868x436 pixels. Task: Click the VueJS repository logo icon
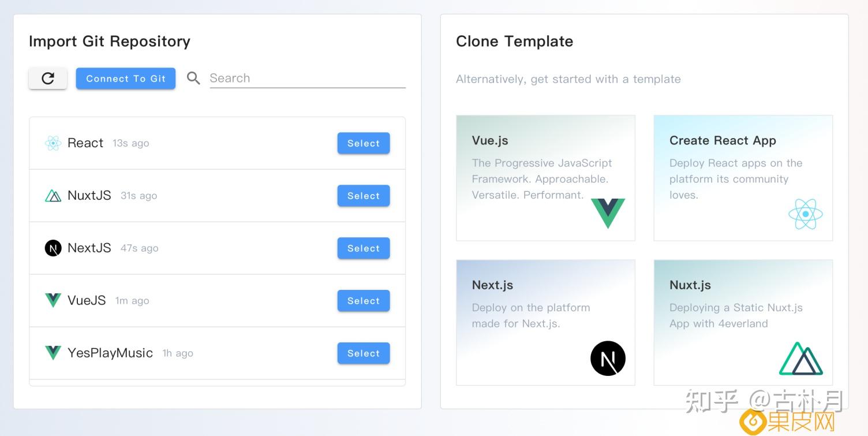point(53,300)
